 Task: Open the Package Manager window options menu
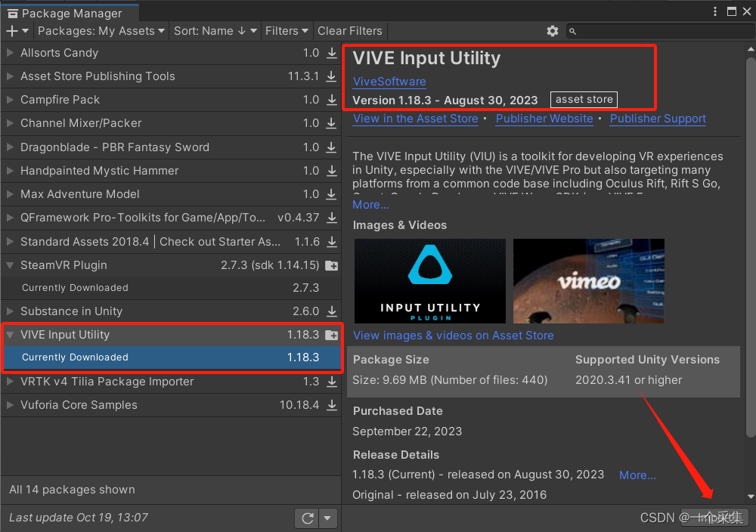715,11
